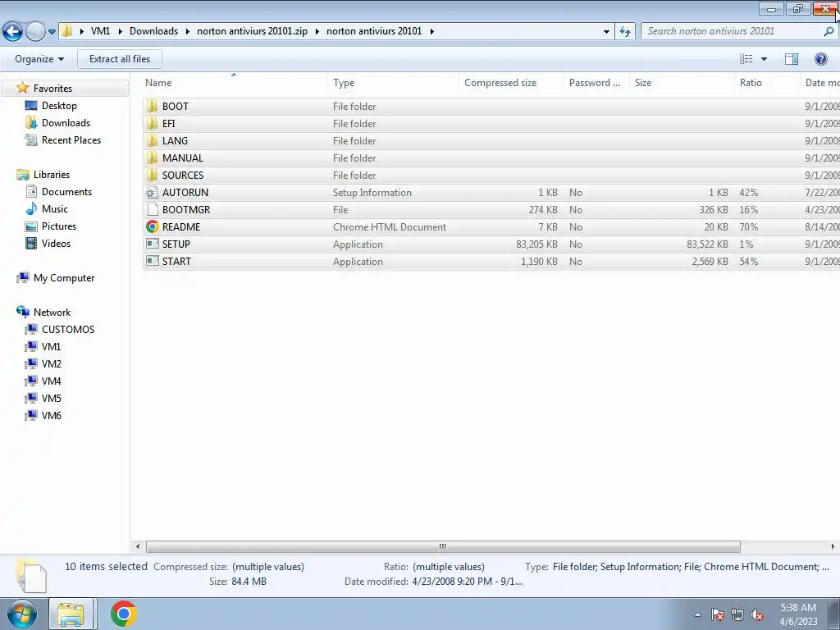
Task: Click the horizontal scrollbar left arrow
Action: pyautogui.click(x=138, y=546)
